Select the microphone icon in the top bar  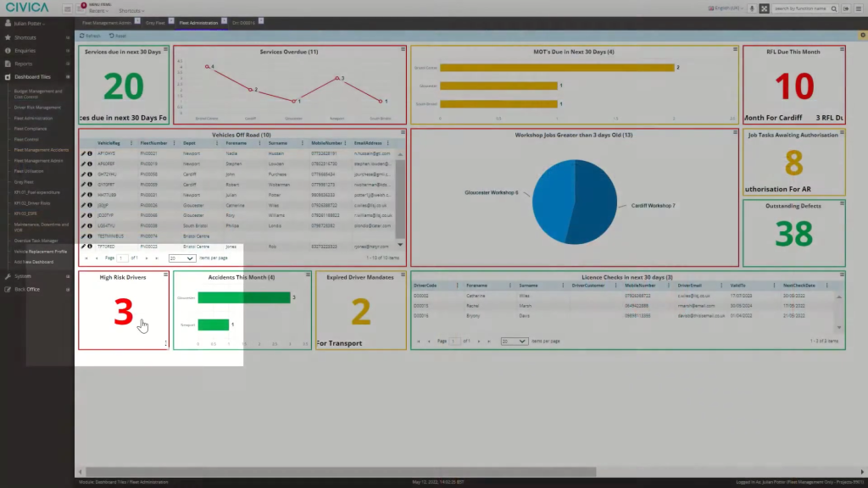point(752,8)
